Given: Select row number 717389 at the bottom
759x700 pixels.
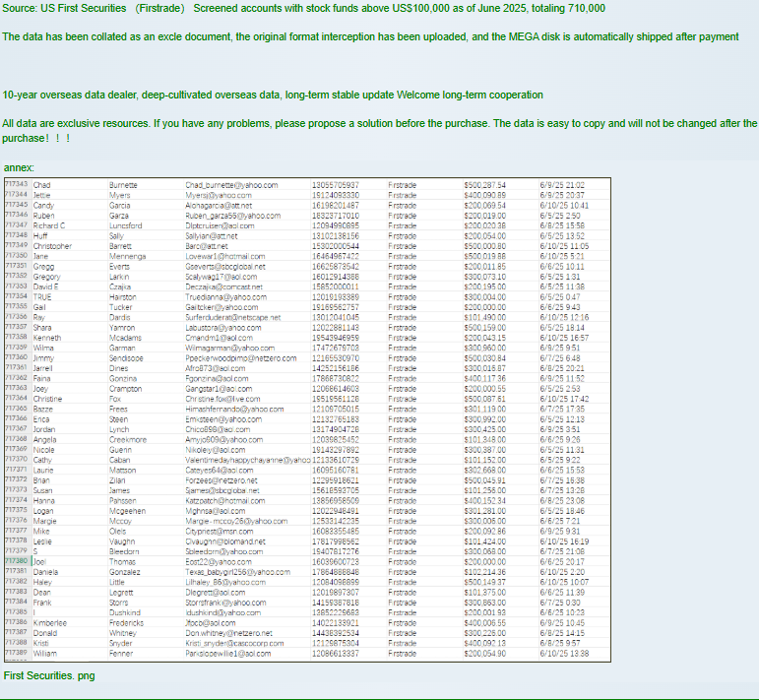Looking at the screenshot, I should [17, 653].
